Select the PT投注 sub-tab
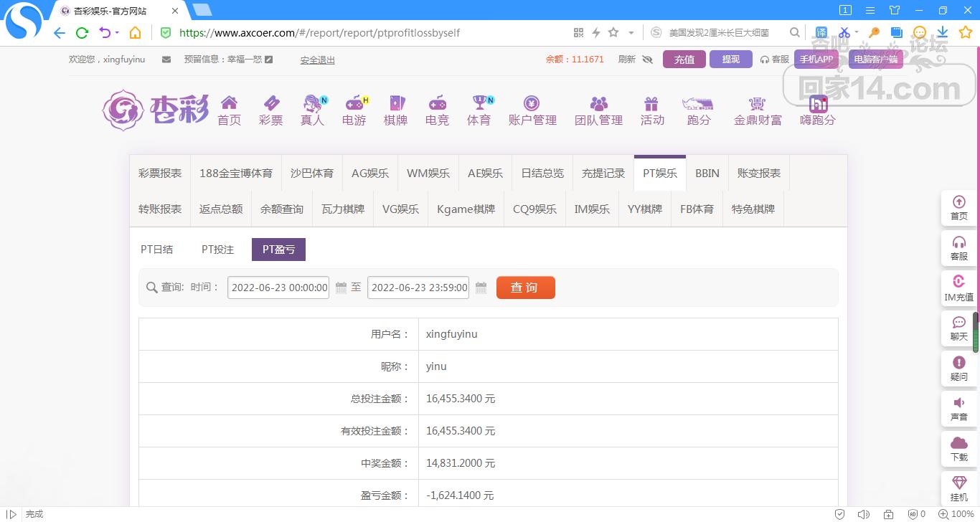The width and height of the screenshot is (980, 522). (217, 250)
